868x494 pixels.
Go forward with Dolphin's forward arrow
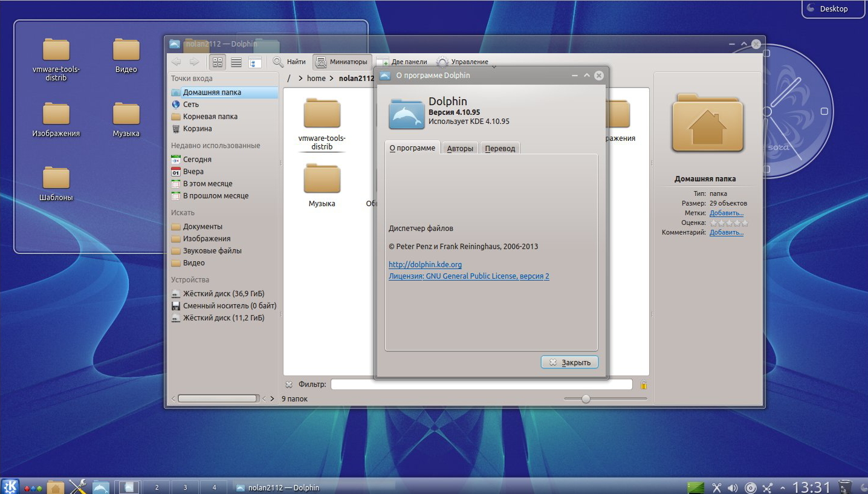pos(194,62)
